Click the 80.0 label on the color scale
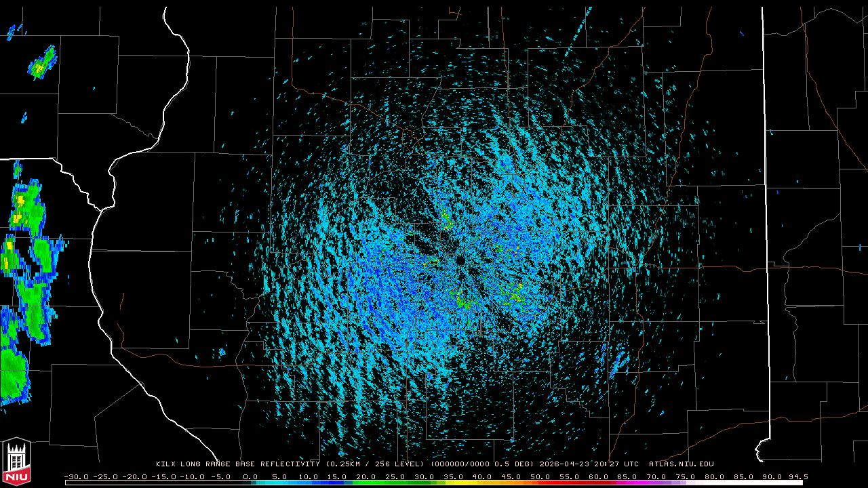Viewport: 868px width, 488px height. 715,476
